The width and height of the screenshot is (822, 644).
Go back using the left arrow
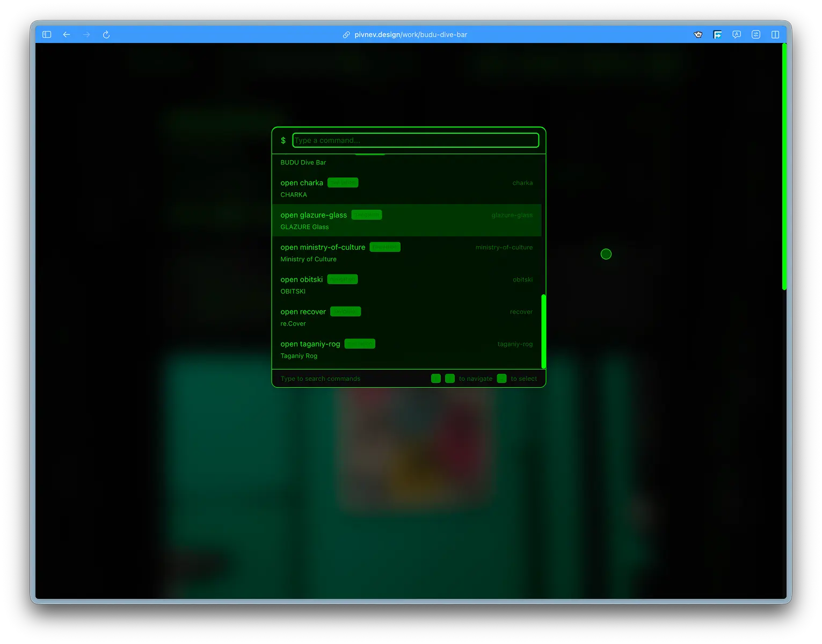pyautogui.click(x=67, y=34)
